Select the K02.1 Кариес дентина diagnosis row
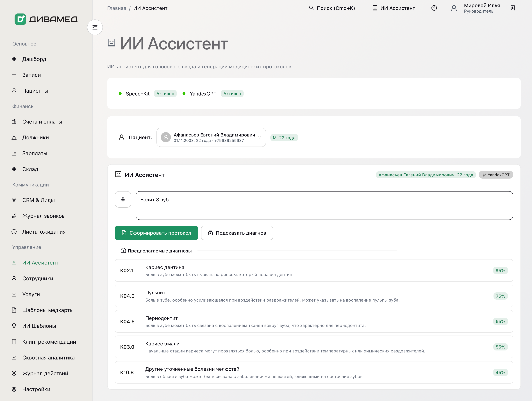Viewport: 532px width, 401px height. click(x=314, y=270)
